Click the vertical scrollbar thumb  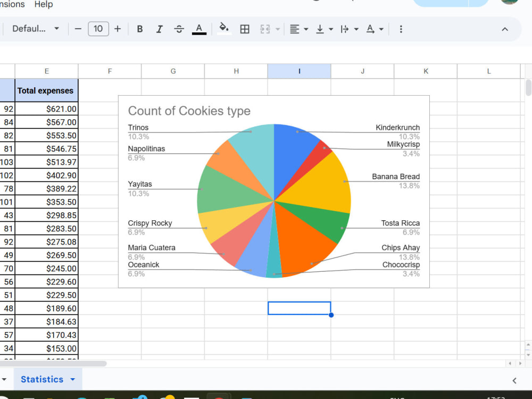pos(528,88)
